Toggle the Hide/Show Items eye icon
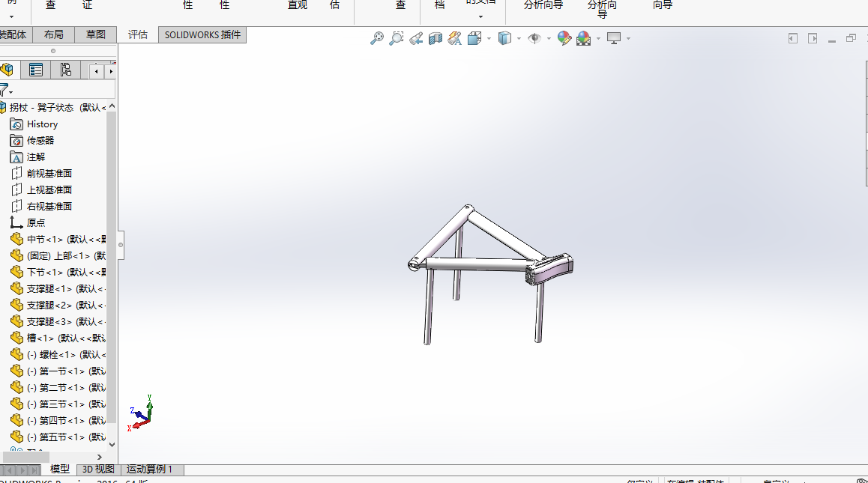 point(534,38)
